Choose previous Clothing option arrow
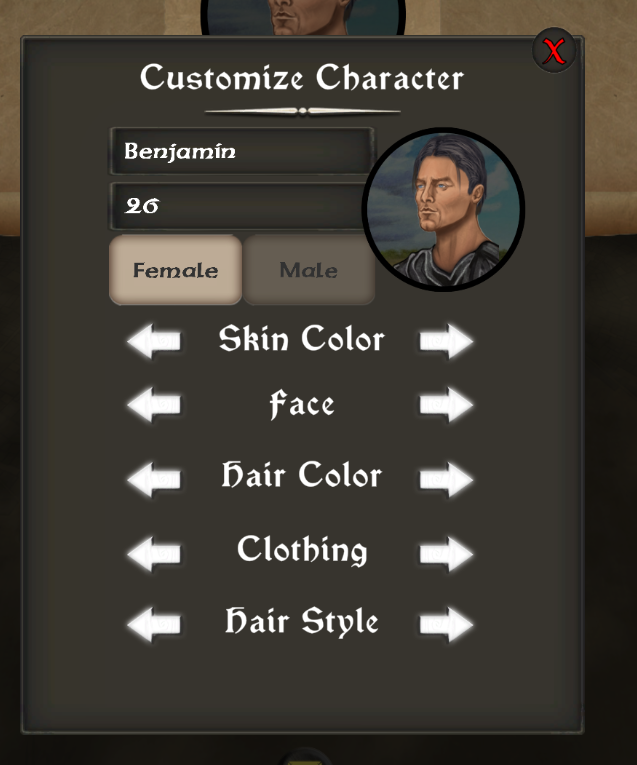The height and width of the screenshot is (765, 637). (x=154, y=554)
